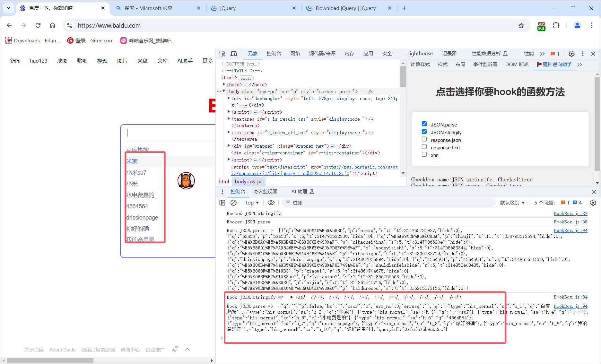This screenshot has height=364, width=601.
Task: Open Downloads - Erlang bookmark
Action: [x=33, y=40]
